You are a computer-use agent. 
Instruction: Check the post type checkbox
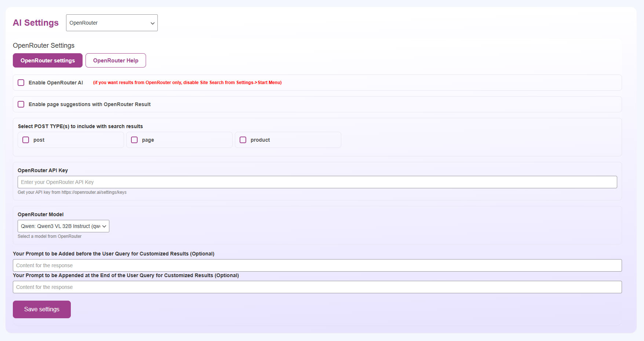click(26, 140)
